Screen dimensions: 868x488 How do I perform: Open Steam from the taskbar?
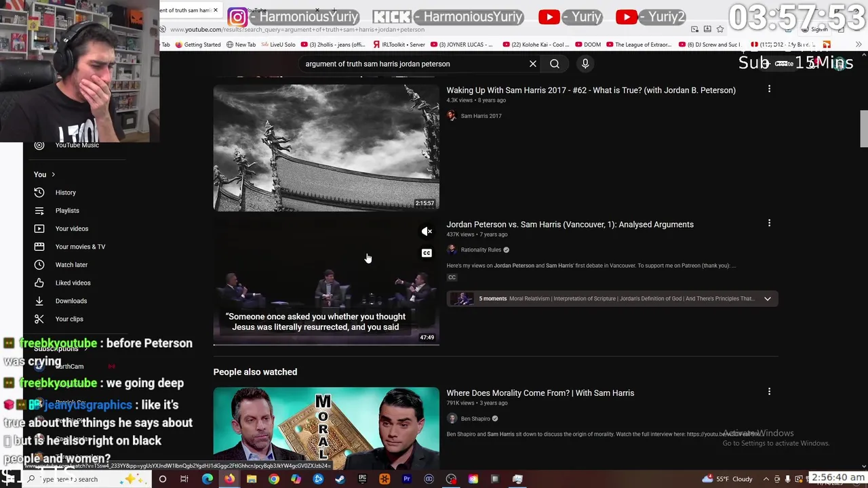coord(340,479)
